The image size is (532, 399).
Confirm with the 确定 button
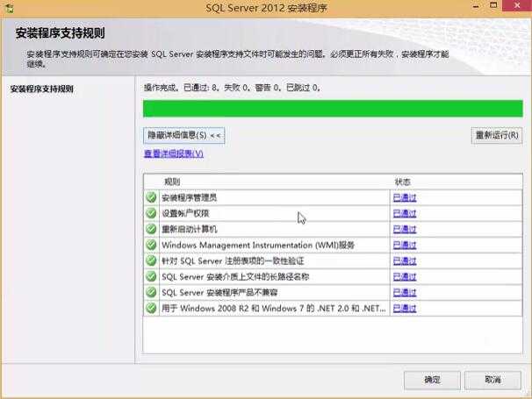tap(432, 380)
